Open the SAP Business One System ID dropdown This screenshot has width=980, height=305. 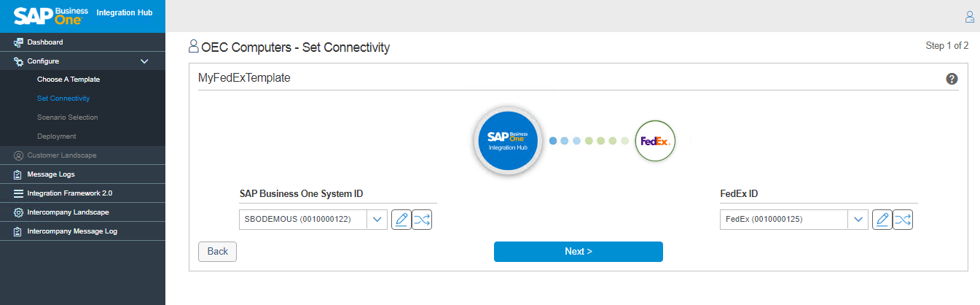point(377,219)
